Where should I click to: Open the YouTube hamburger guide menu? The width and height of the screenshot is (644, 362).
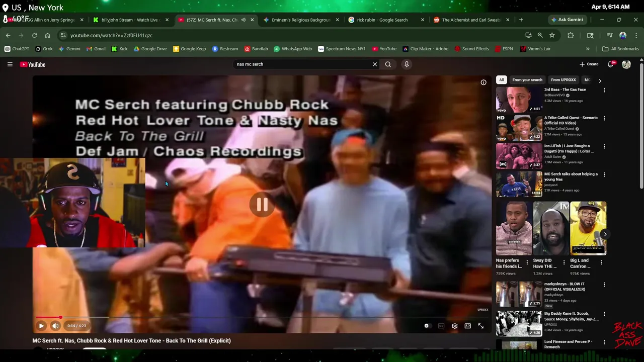pos(10,64)
